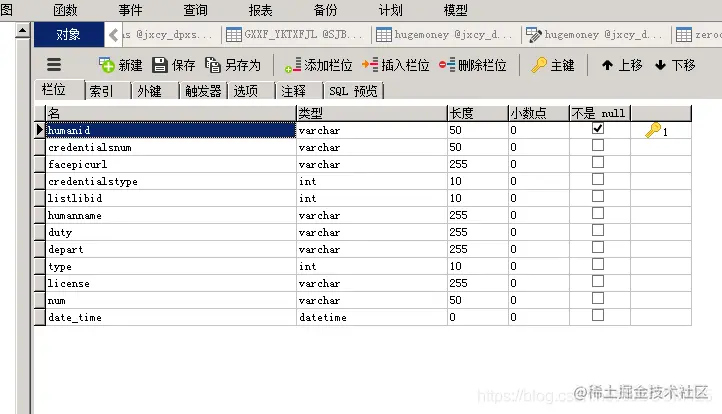Open the 计划 (Schedule) menu

click(x=390, y=10)
